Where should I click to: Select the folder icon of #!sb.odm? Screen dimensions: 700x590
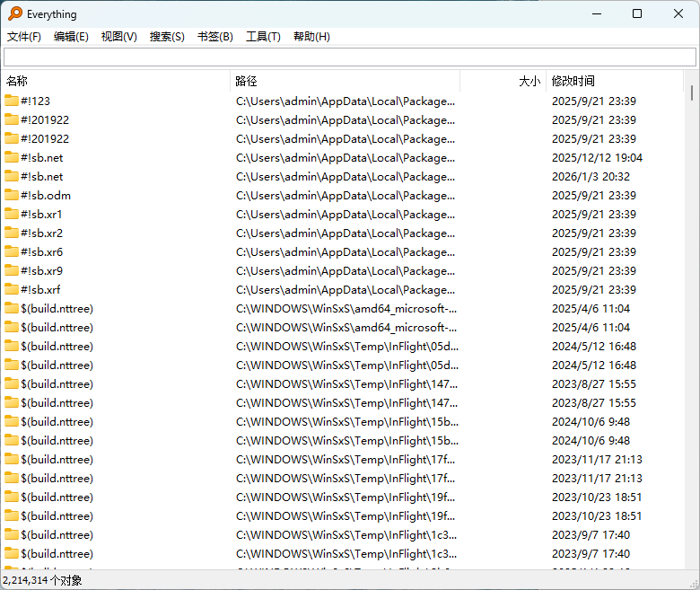[12, 195]
